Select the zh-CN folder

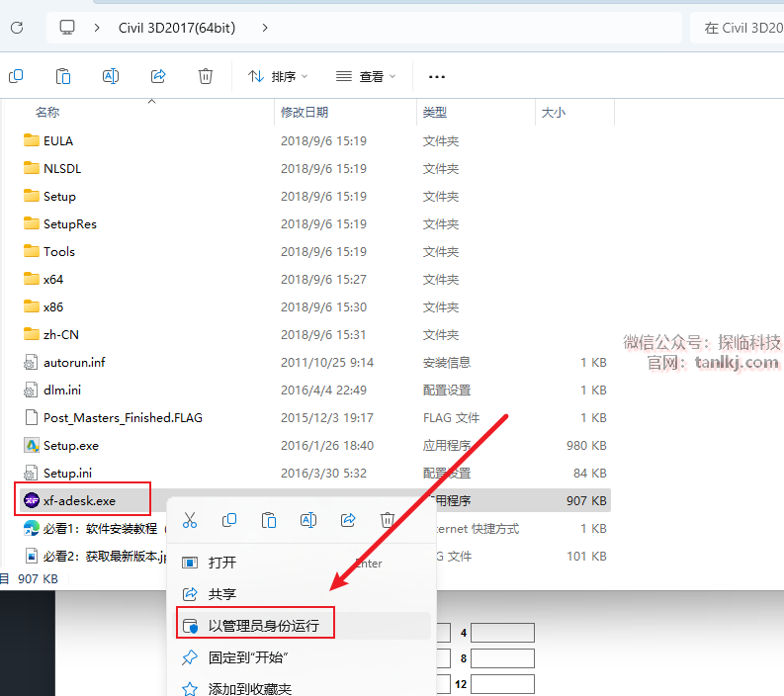point(60,335)
